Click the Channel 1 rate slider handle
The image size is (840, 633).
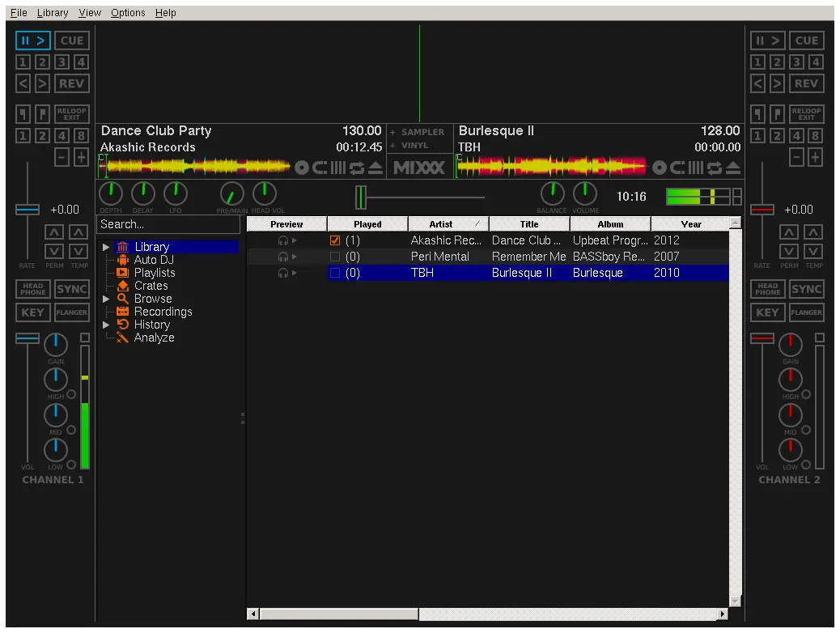[x=28, y=210]
